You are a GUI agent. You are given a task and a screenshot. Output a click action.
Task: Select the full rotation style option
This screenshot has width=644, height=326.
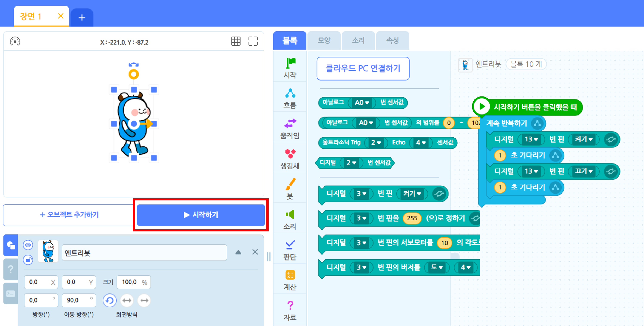110,300
